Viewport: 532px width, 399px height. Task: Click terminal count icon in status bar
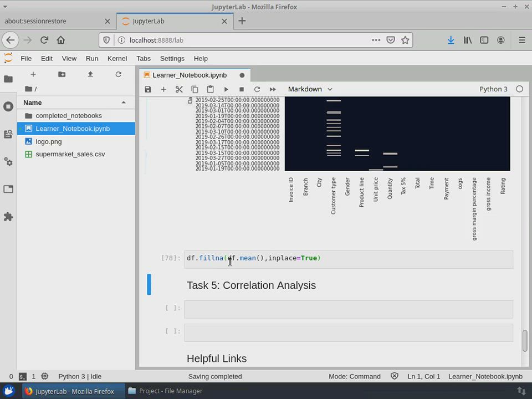pos(23,376)
